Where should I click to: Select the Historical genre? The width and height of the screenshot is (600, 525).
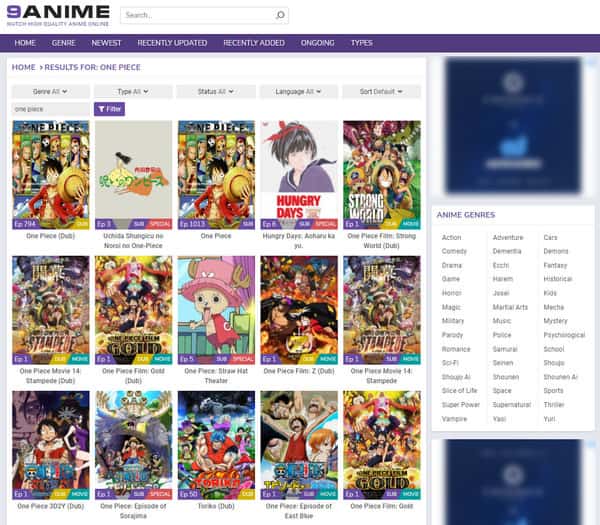(558, 279)
